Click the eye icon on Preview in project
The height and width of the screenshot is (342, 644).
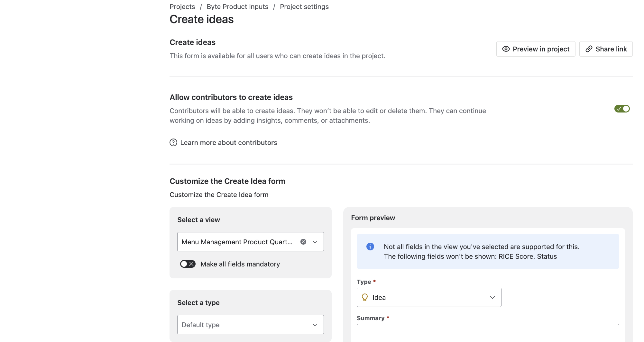click(506, 49)
